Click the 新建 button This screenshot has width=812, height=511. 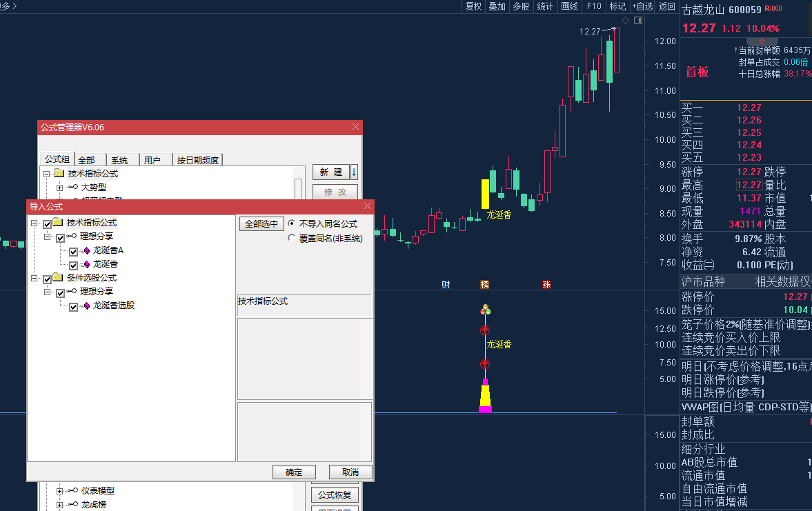[x=330, y=172]
